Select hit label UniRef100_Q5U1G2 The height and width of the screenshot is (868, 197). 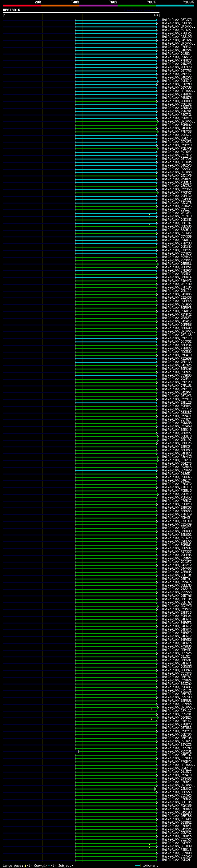click(x=176, y=104)
